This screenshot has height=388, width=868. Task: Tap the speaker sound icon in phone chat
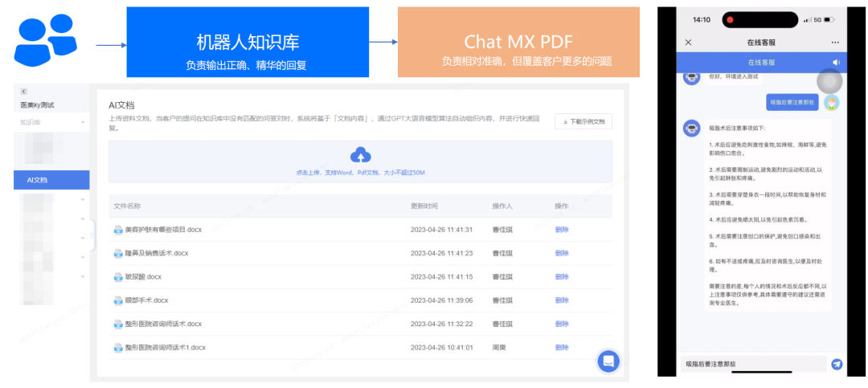click(836, 63)
